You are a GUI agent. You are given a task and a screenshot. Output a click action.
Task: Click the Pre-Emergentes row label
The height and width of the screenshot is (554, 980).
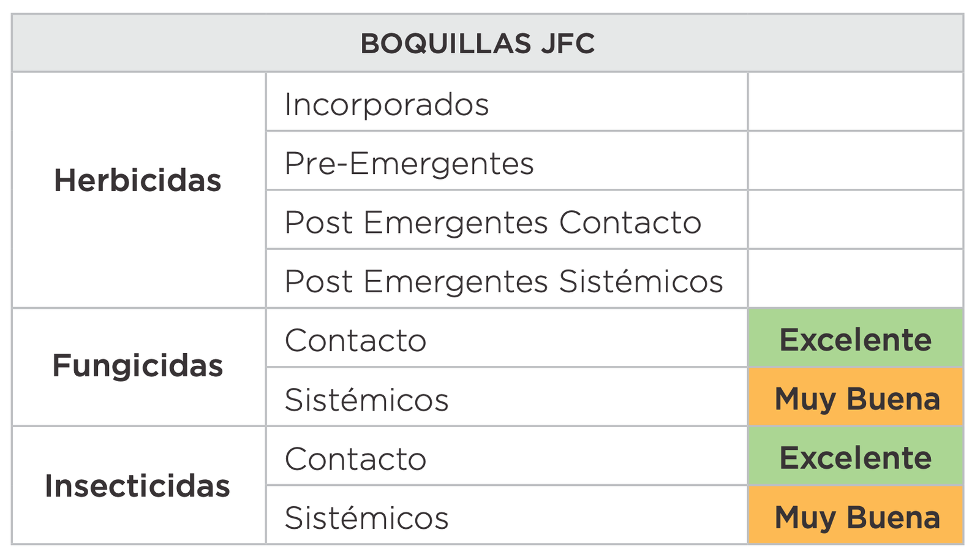[x=409, y=164]
